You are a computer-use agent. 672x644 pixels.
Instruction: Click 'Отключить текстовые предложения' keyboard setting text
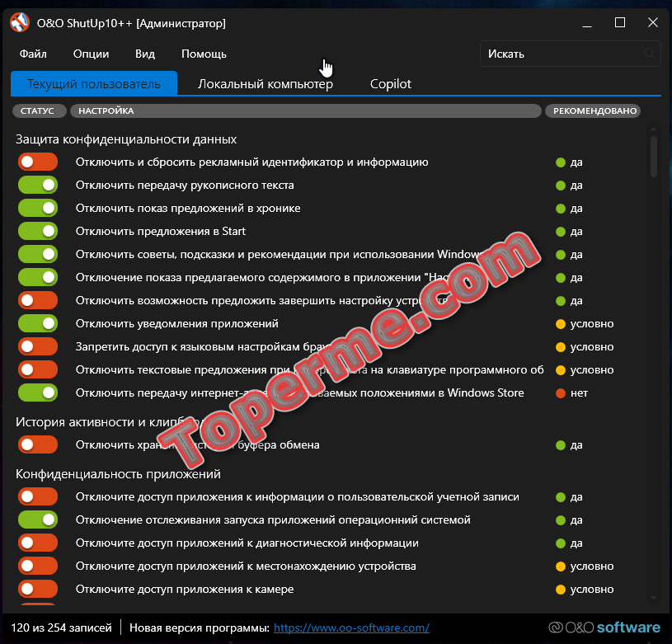(x=309, y=370)
